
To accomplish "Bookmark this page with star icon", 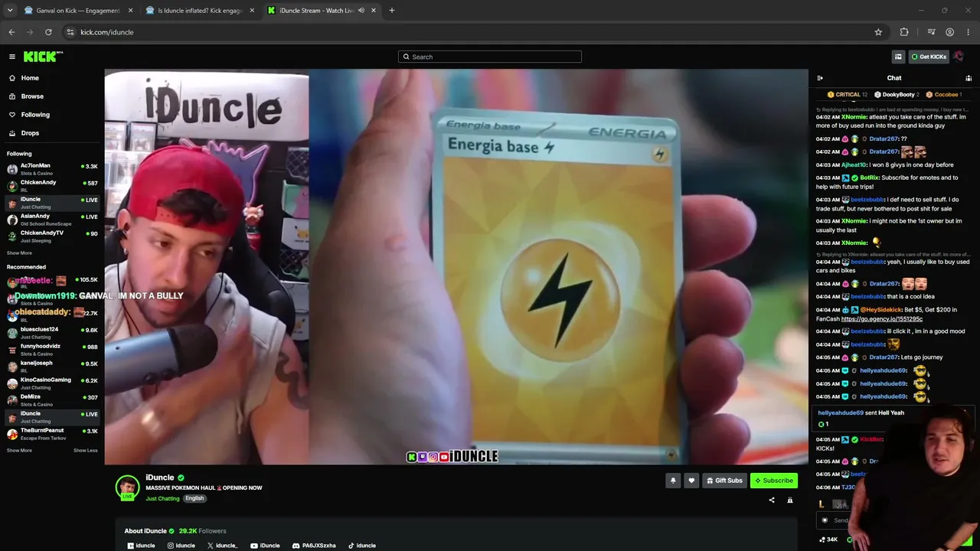I will click(x=878, y=32).
